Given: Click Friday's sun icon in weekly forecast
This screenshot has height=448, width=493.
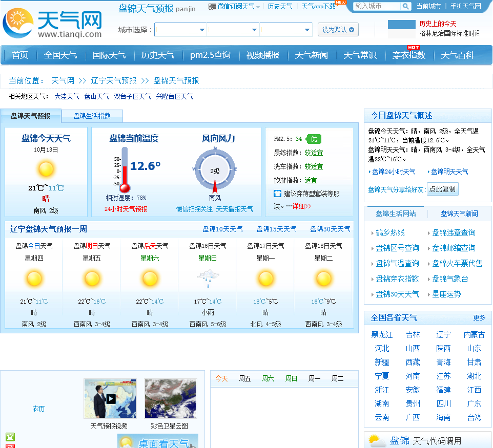Looking at the screenshot, I should point(92,279).
